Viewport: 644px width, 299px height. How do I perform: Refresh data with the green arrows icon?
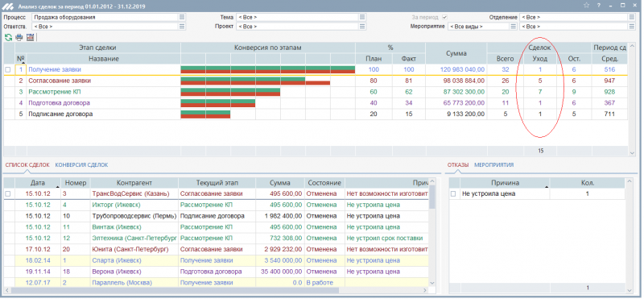tap(8, 37)
